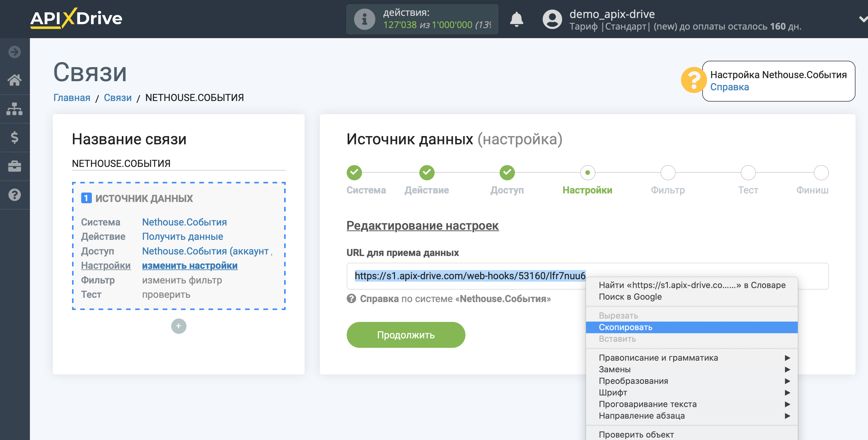Viewport: 868px width, 440px height.
Task: Open Nethouse.События (аккаунт) access link
Action: [x=207, y=251]
